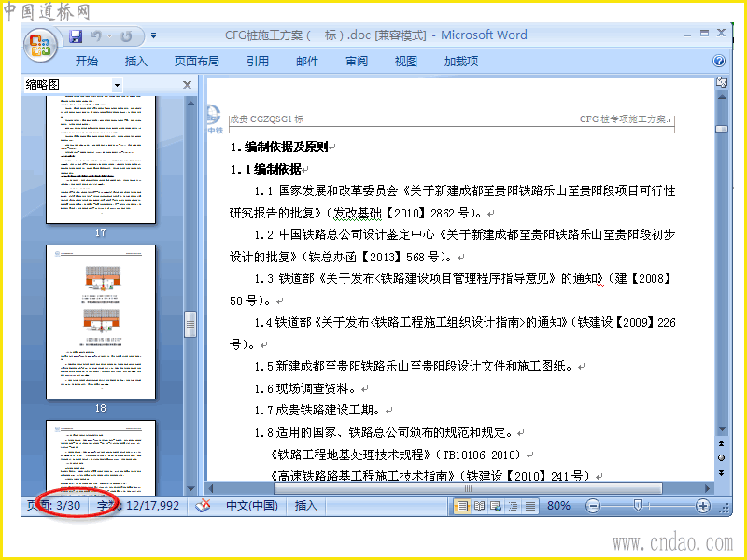Open the 插入 ribbon tab
Viewport: 747px width, 560px height.
(135, 61)
